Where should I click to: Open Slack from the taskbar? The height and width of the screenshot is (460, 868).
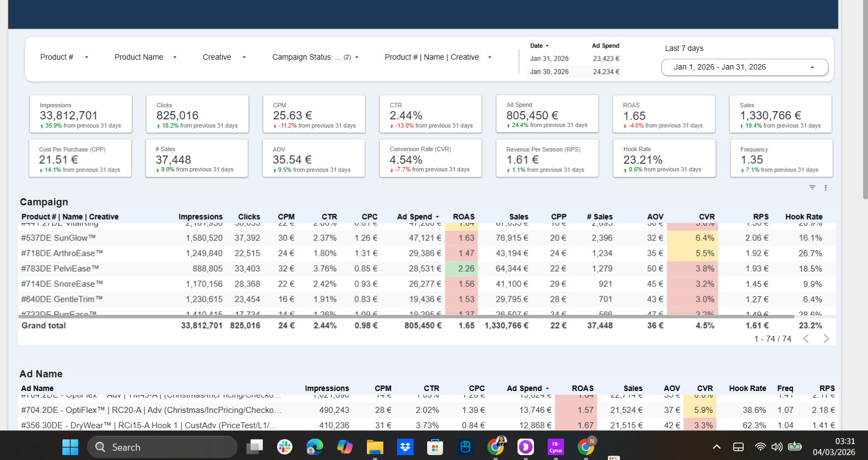click(285, 447)
